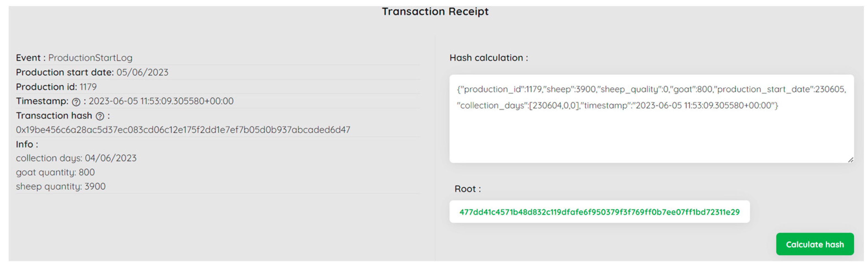Click the ProductionStartLog event name

tap(90, 58)
